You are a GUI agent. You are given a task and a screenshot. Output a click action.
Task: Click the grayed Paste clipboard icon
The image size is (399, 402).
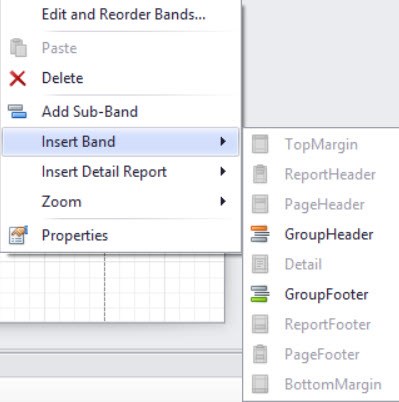[x=18, y=48]
